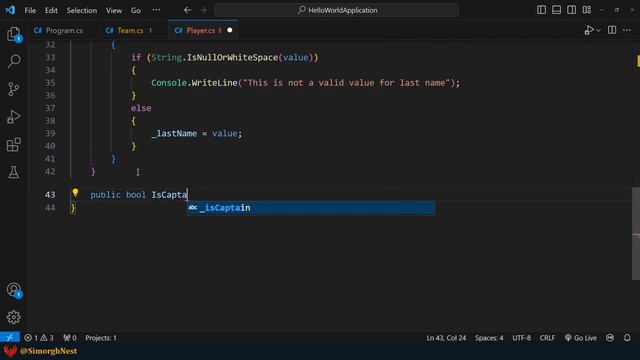
Task: Open the Go menu
Action: click(x=136, y=10)
